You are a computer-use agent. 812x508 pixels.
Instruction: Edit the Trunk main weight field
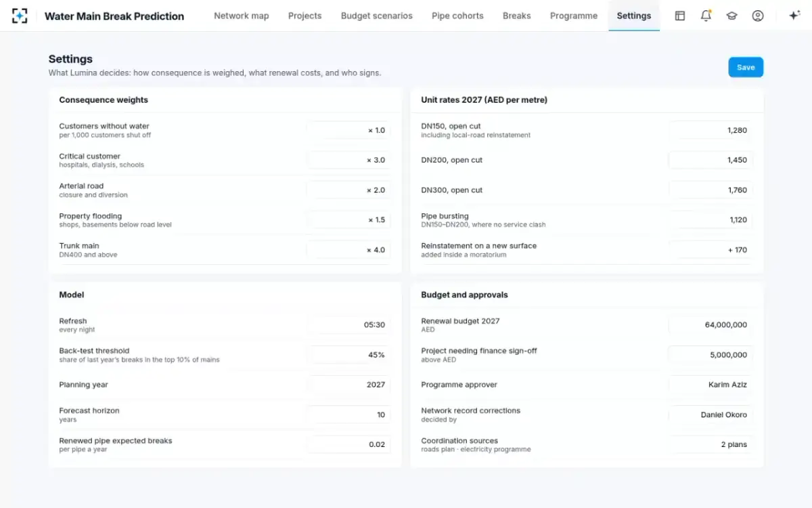[x=348, y=249]
